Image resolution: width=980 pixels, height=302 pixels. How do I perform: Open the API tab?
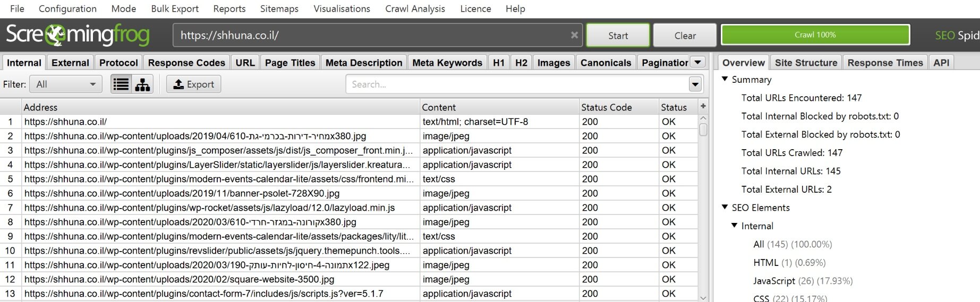(941, 63)
